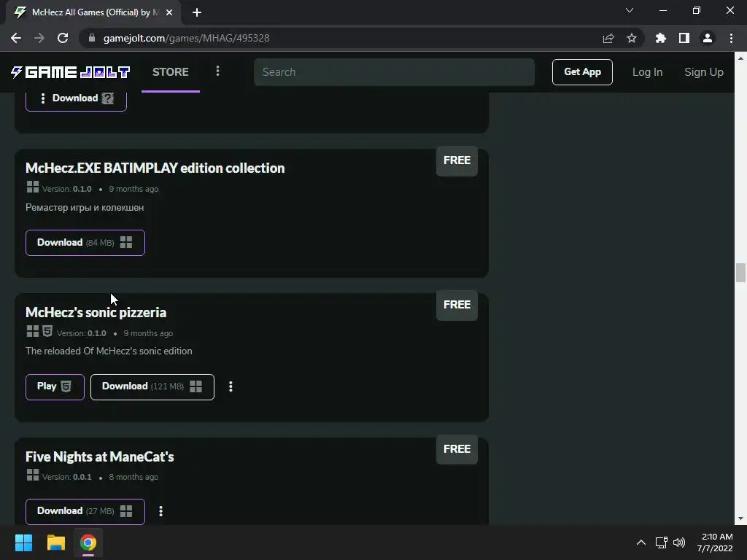Click scrollbar up arrow
Image resolution: width=747 pixels, height=560 pixels.
740,58
